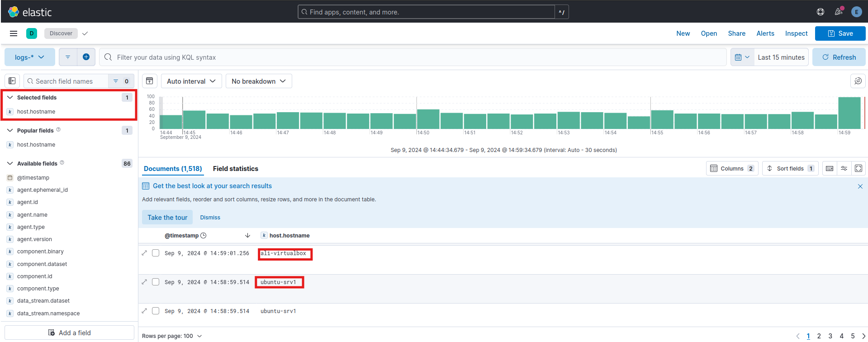This screenshot has width=868, height=342.
Task: Expand the first 14:58:59.514 document row
Action: point(144,282)
